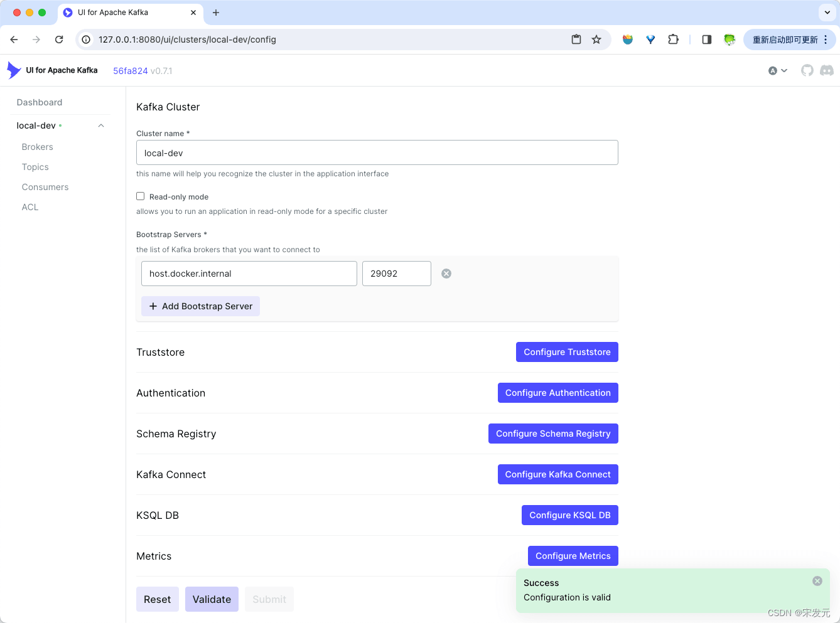The width and height of the screenshot is (840, 623).
Task: Open the user/theme dropdown in header
Action: point(778,71)
